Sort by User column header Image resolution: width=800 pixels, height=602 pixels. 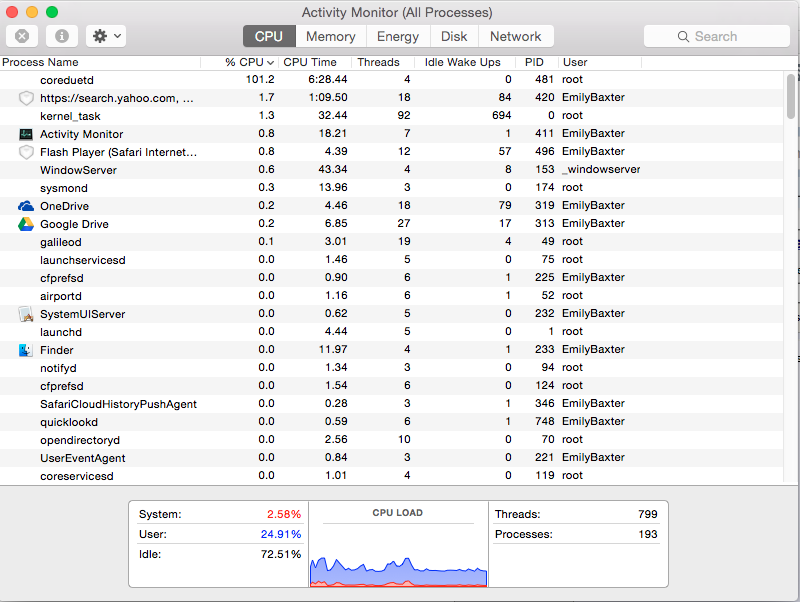click(599, 62)
